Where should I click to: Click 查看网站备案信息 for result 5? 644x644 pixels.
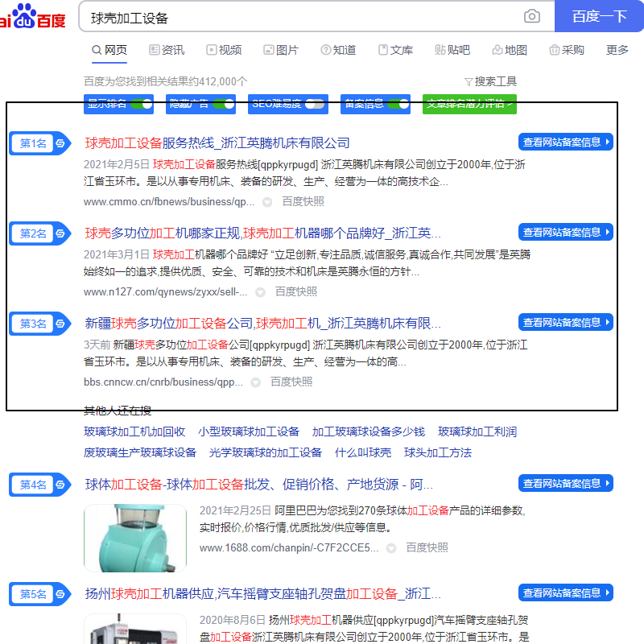pyautogui.click(x=566, y=592)
